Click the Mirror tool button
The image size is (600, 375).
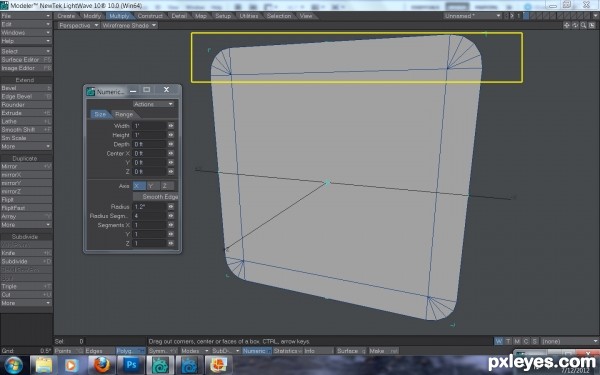pyautogui.click(x=26, y=166)
